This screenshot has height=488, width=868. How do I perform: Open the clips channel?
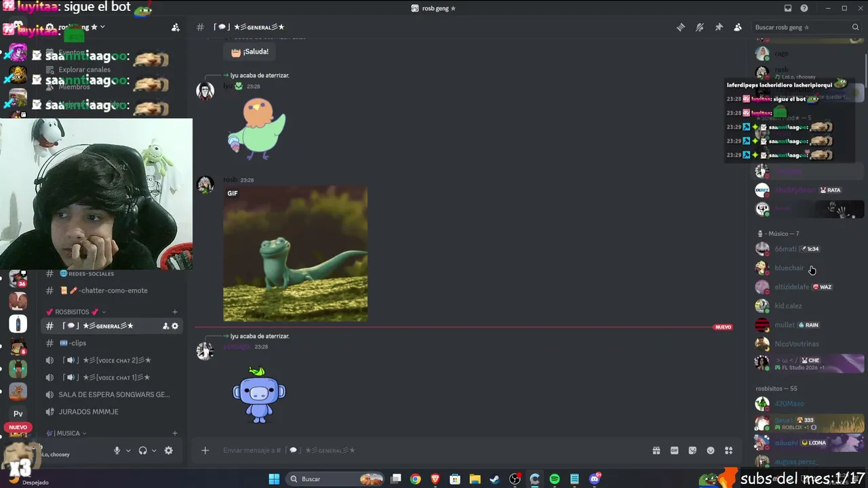112,343
